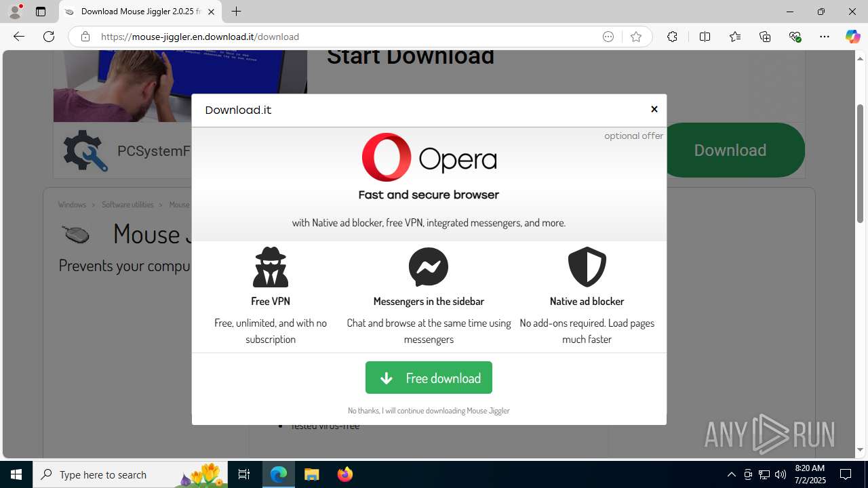
Task: Click the Native ad blocker shield icon
Action: [587, 267]
